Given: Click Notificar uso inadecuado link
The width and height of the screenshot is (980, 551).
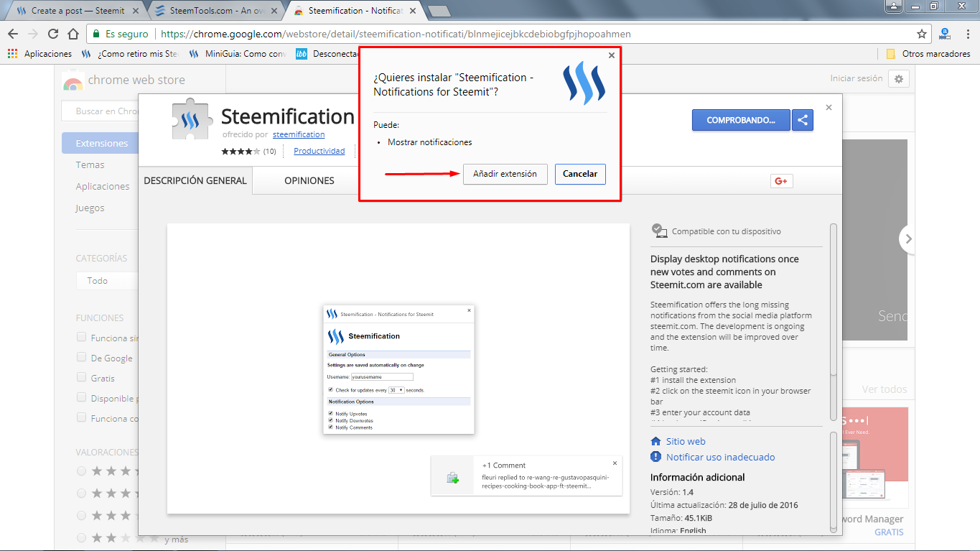Looking at the screenshot, I should 721,457.
